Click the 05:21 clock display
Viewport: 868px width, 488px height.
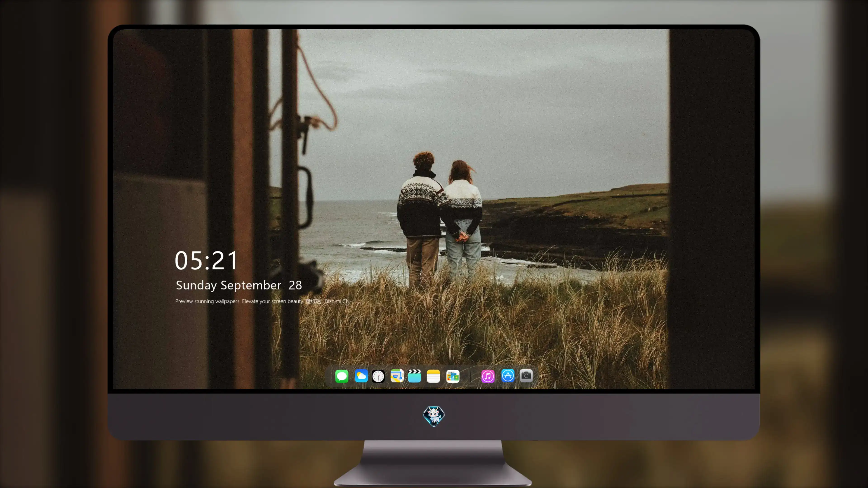206,261
